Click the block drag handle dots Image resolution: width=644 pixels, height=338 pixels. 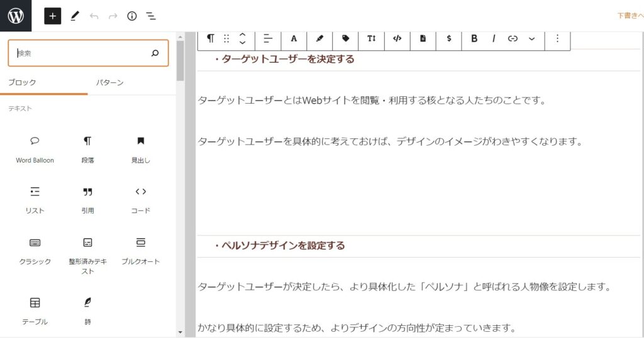[226, 38]
